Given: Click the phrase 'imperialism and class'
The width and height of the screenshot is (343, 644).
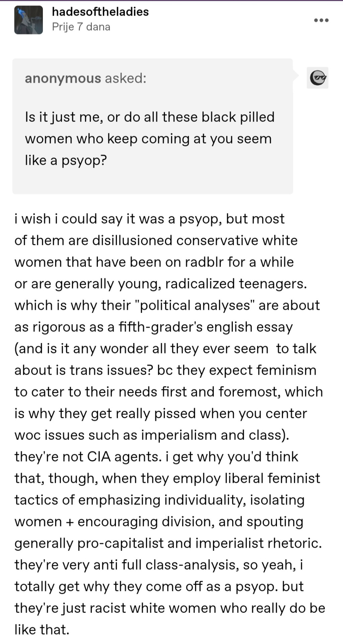Looking at the screenshot, I should point(211,435).
